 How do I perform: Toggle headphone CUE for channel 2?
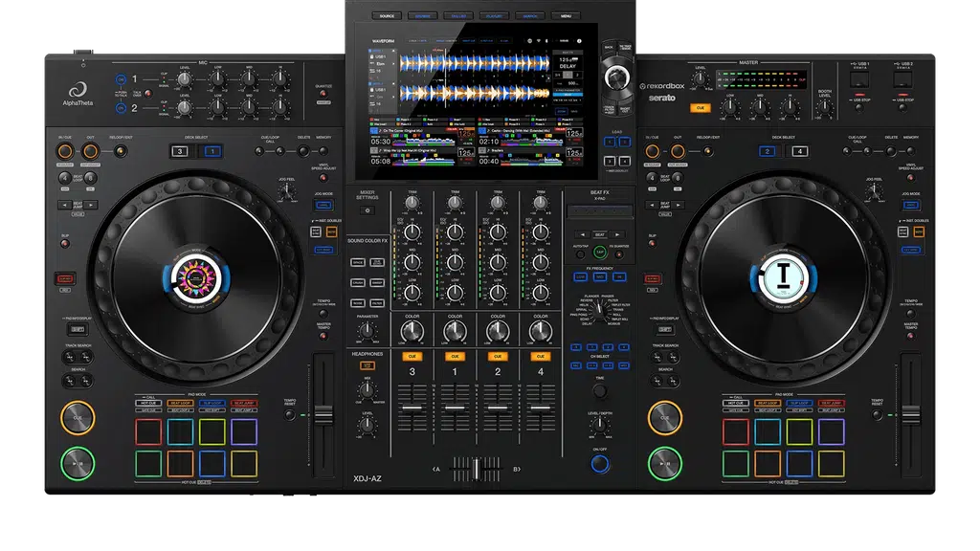(498, 356)
